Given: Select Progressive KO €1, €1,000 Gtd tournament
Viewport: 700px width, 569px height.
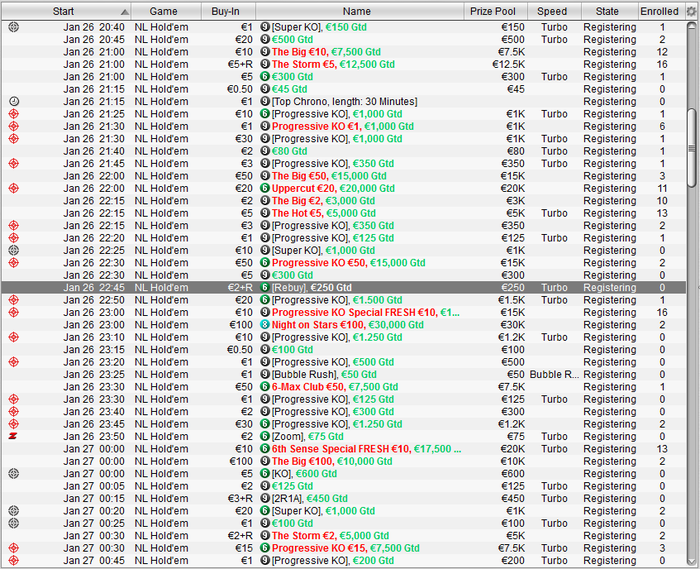Looking at the screenshot, I should pos(344,126).
